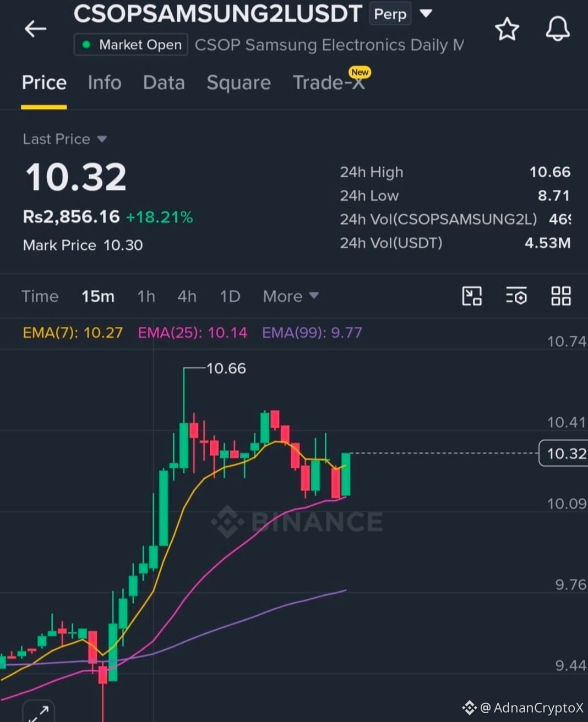
Task: Click the EMA(7): 10.27 indicator label
Action: pyautogui.click(x=73, y=332)
